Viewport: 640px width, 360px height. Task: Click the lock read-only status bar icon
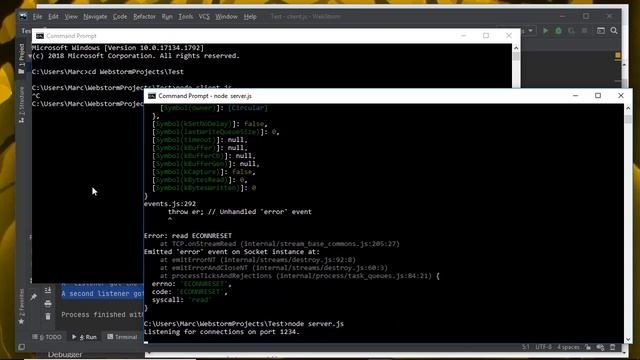click(588, 347)
